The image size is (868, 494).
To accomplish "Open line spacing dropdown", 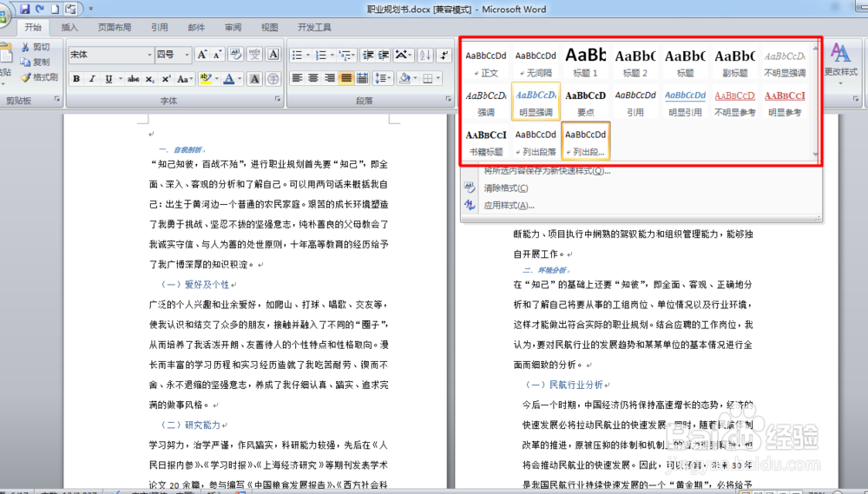I will coord(383,79).
